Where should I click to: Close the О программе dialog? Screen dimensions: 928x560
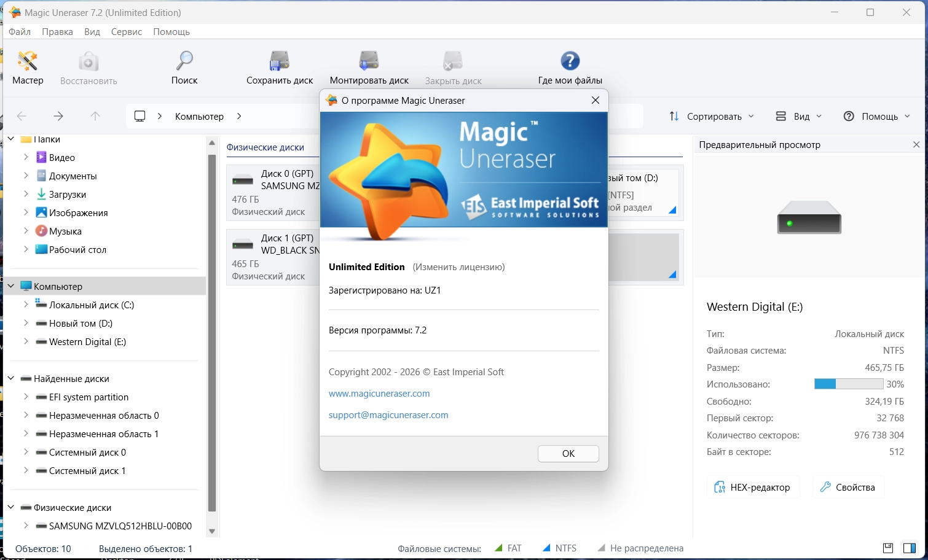pyautogui.click(x=595, y=101)
